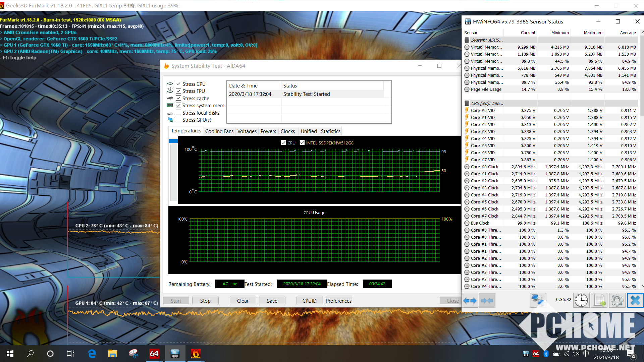The width and height of the screenshot is (644, 362).
Task: Open Windows Start menu
Action: tap(10, 354)
